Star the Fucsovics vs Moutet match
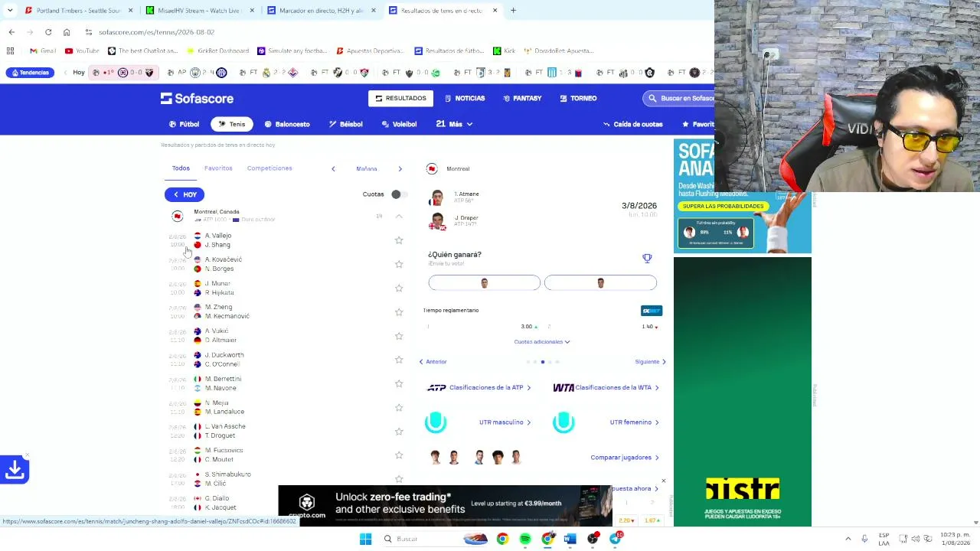 (399, 455)
